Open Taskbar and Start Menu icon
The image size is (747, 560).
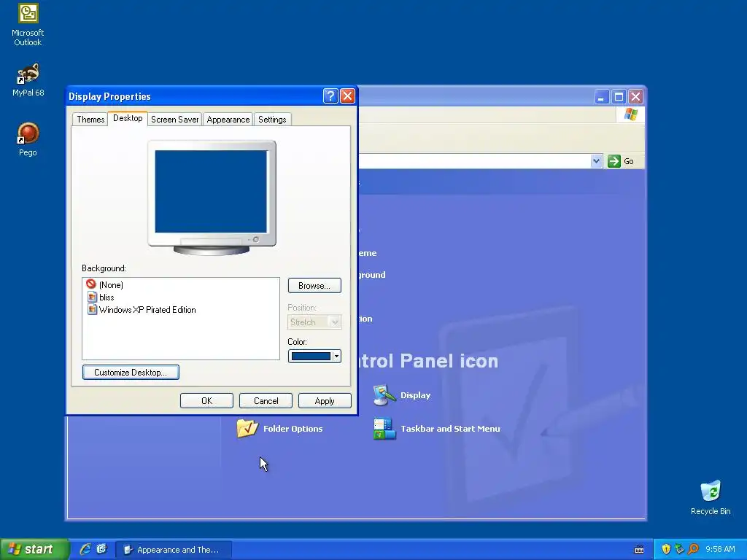click(x=384, y=429)
